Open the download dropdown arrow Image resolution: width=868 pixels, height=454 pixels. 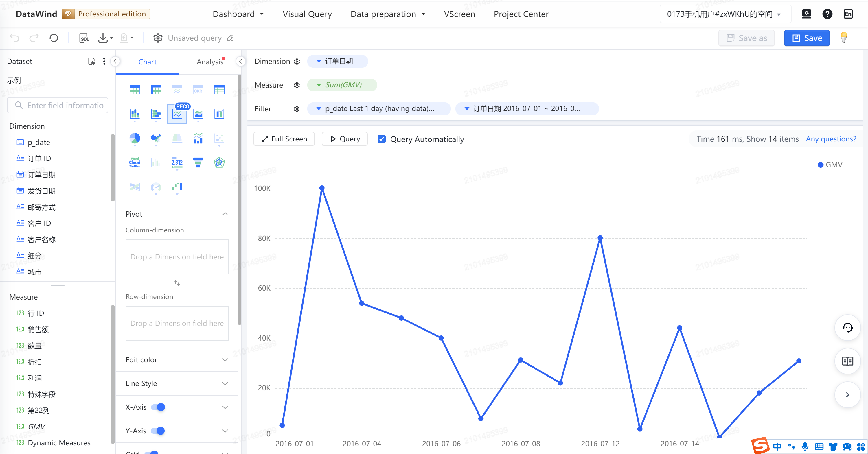pyautogui.click(x=111, y=38)
